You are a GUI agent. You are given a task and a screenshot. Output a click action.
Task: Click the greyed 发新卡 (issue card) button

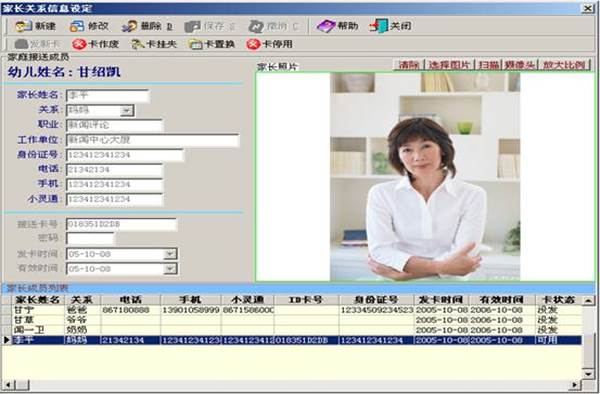(x=37, y=44)
